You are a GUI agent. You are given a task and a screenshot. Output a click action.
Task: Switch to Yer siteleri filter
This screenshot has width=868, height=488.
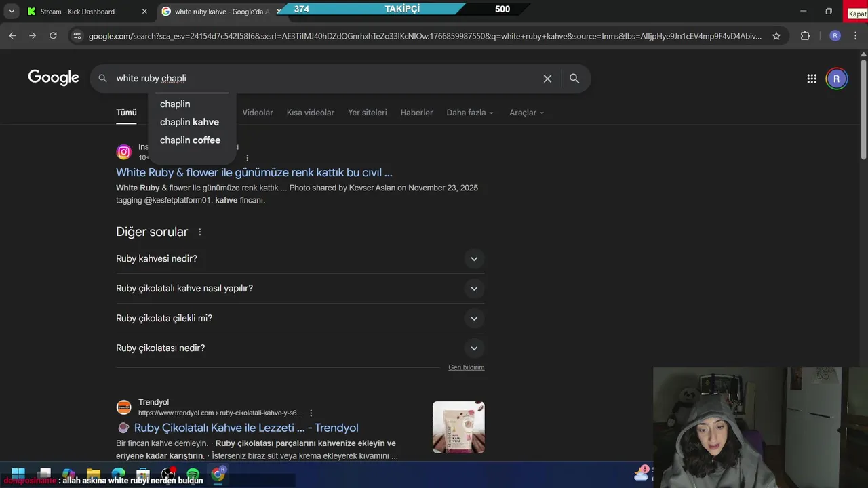[368, 113]
